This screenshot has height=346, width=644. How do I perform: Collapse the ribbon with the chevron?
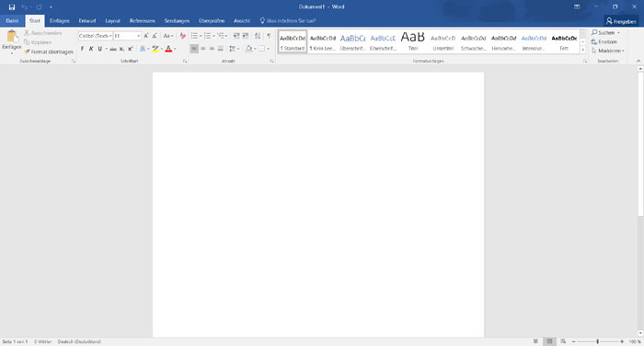coord(638,62)
